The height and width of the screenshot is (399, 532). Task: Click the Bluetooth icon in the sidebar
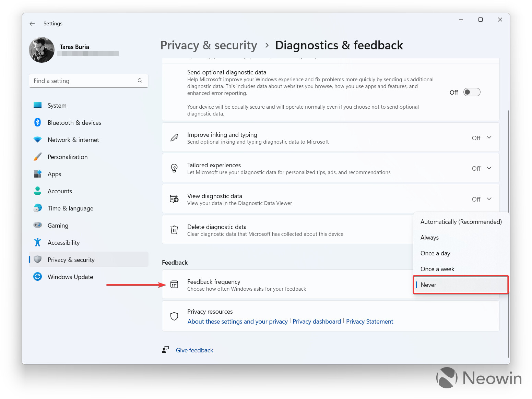pyautogui.click(x=38, y=122)
